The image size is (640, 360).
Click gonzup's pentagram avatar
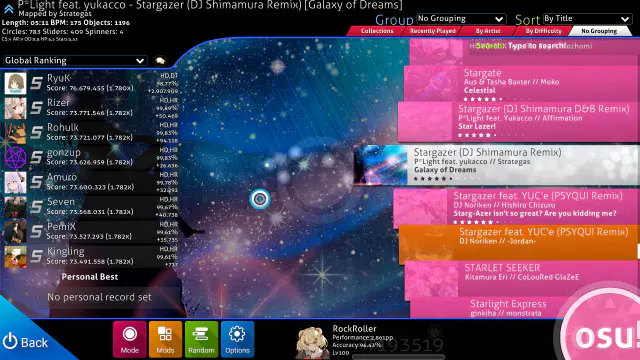16,158
